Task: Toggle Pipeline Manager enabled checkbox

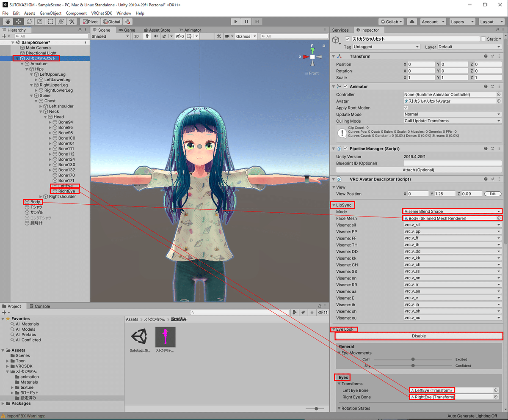Action: pos(345,148)
